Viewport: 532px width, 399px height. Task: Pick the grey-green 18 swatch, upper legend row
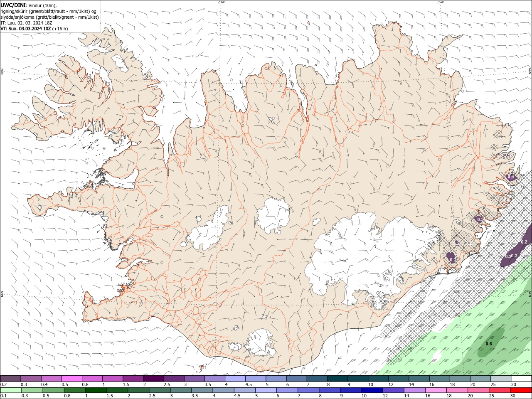460,379
